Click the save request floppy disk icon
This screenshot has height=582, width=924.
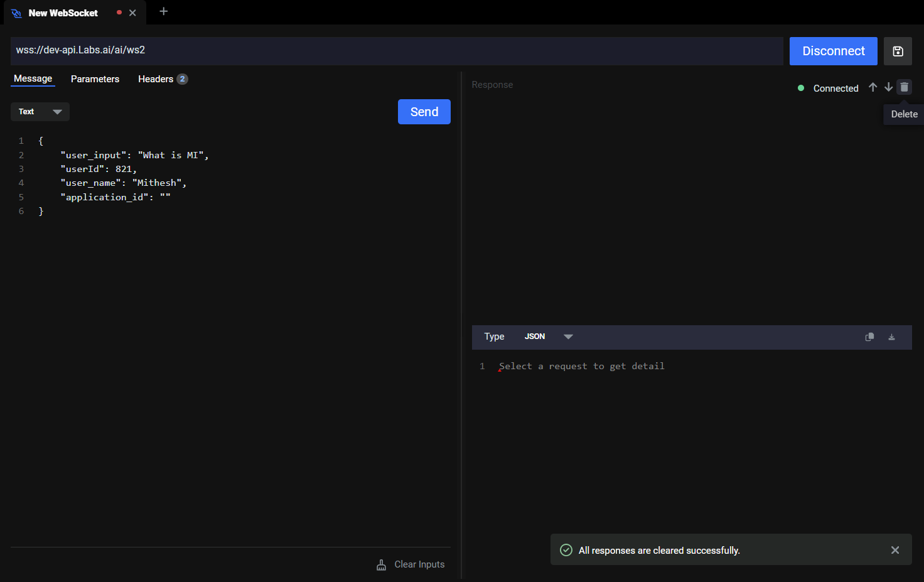pos(898,51)
